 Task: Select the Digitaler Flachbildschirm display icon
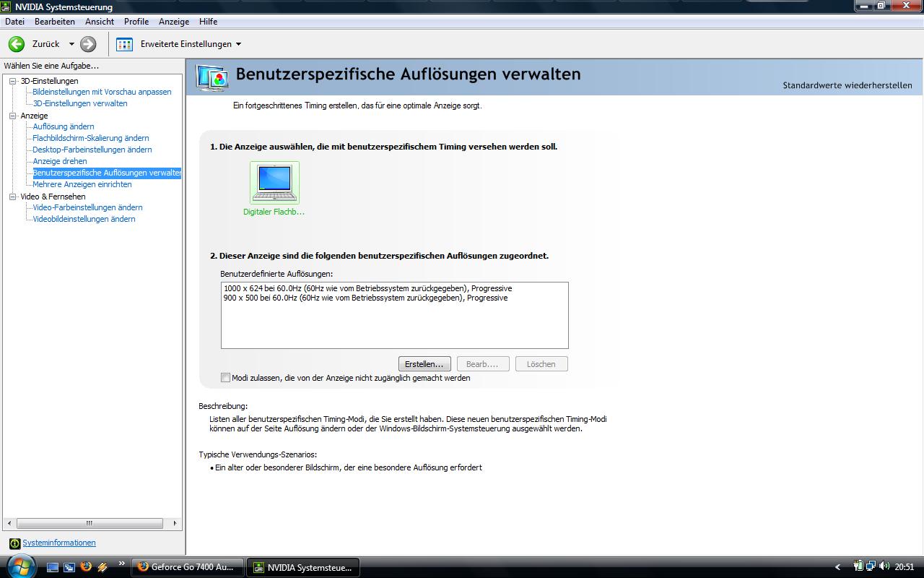coord(274,183)
